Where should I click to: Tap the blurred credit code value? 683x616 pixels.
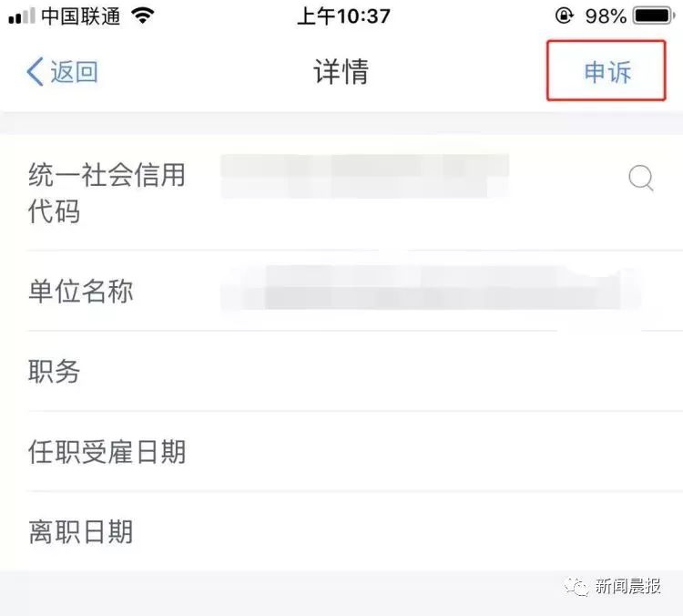(365, 176)
